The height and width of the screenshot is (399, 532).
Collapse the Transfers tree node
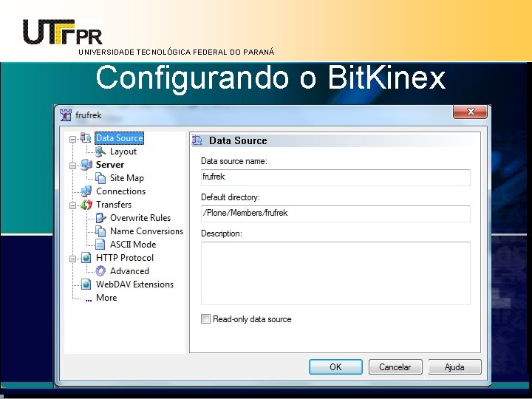[x=72, y=206]
